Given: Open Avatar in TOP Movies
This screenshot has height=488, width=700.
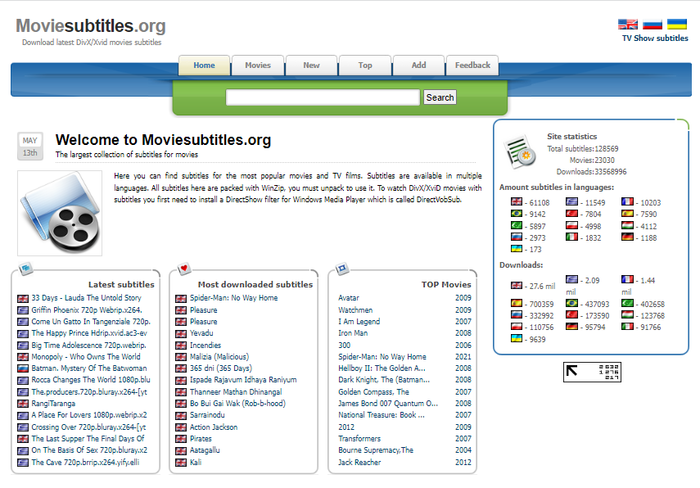Looking at the screenshot, I should pyautogui.click(x=349, y=298).
